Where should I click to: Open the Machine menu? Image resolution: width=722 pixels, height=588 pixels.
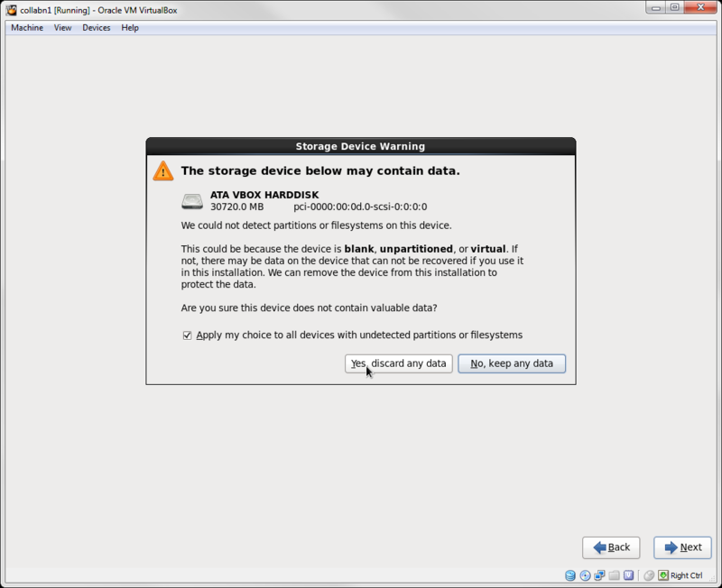point(27,28)
